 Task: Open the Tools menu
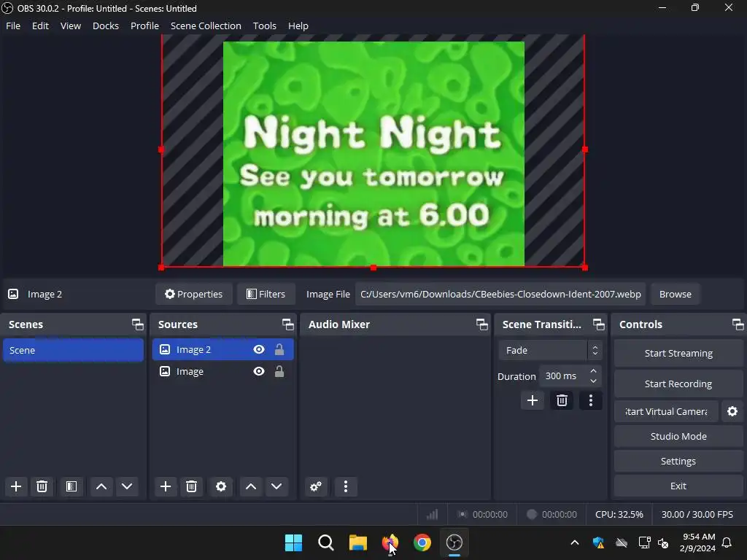264,26
